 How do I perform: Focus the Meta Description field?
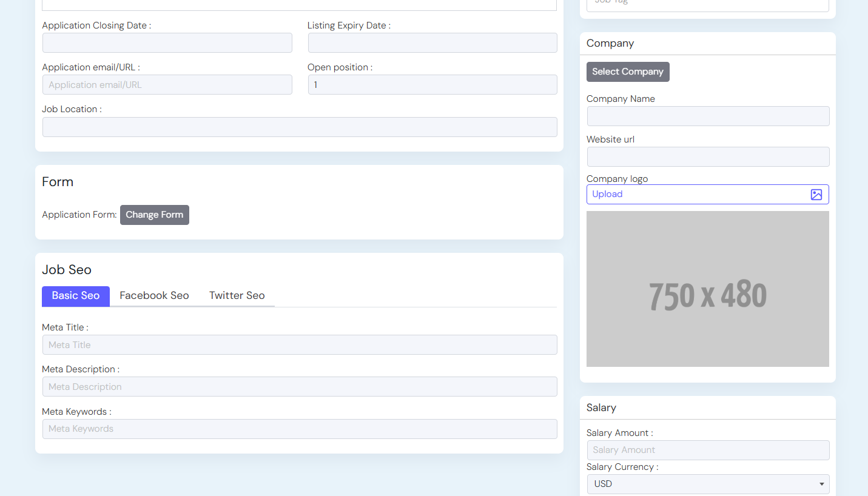(299, 387)
